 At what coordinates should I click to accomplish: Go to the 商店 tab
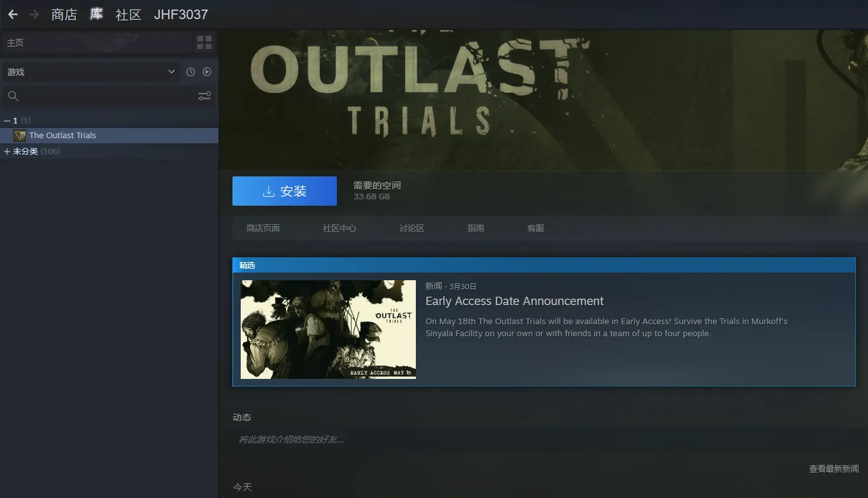[64, 15]
